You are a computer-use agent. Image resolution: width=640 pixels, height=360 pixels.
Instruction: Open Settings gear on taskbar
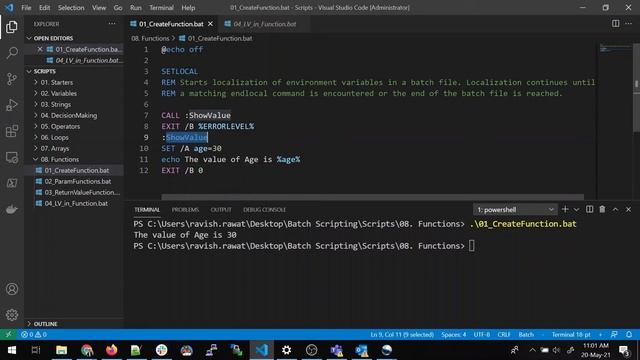[287, 350]
